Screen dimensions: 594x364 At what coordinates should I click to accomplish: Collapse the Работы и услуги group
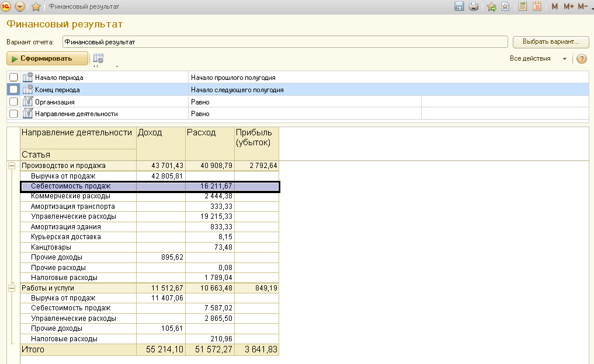click(x=11, y=288)
